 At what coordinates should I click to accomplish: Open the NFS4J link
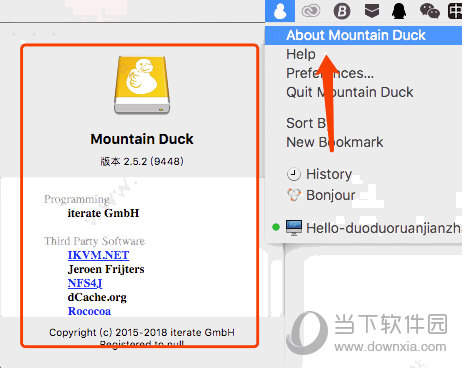pos(85,283)
